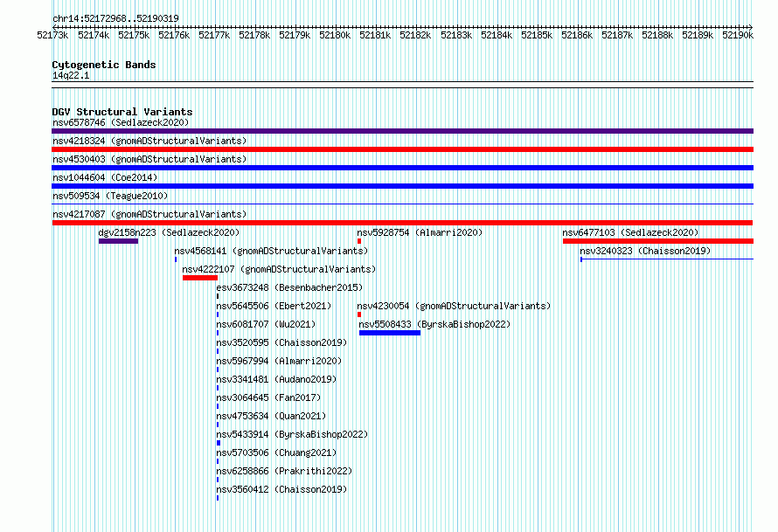Open nsv5703506 (Chuang2021) variant label

coord(276,453)
